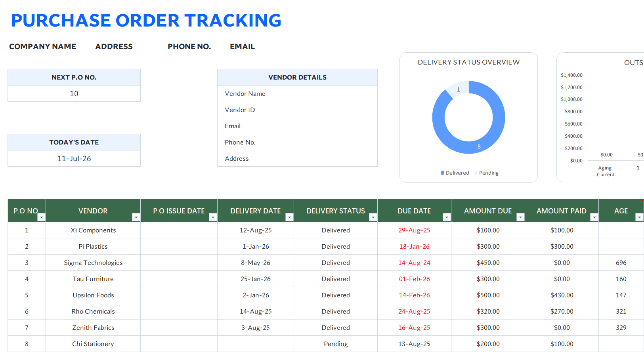Select the Today's Date cell 11-Jul-26
Viewport: 644px width, 352px height.
click(x=74, y=158)
